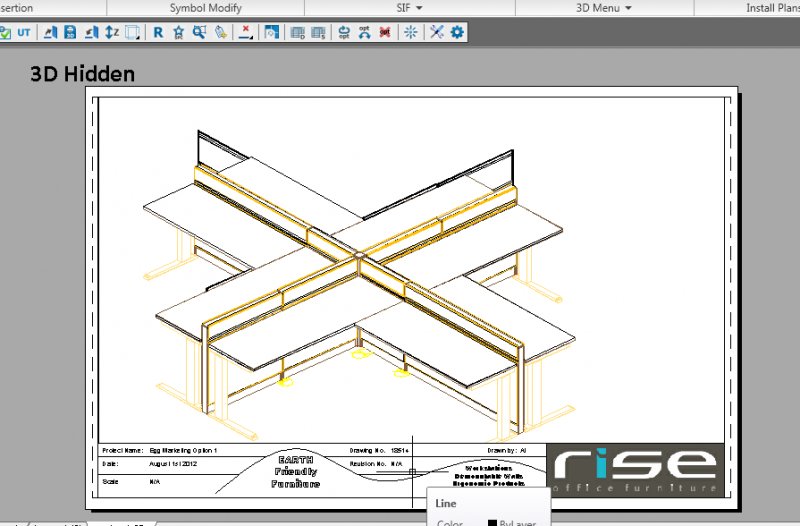Select the 3D Hidden title text
This screenshot has height=526, width=800.
82,74
